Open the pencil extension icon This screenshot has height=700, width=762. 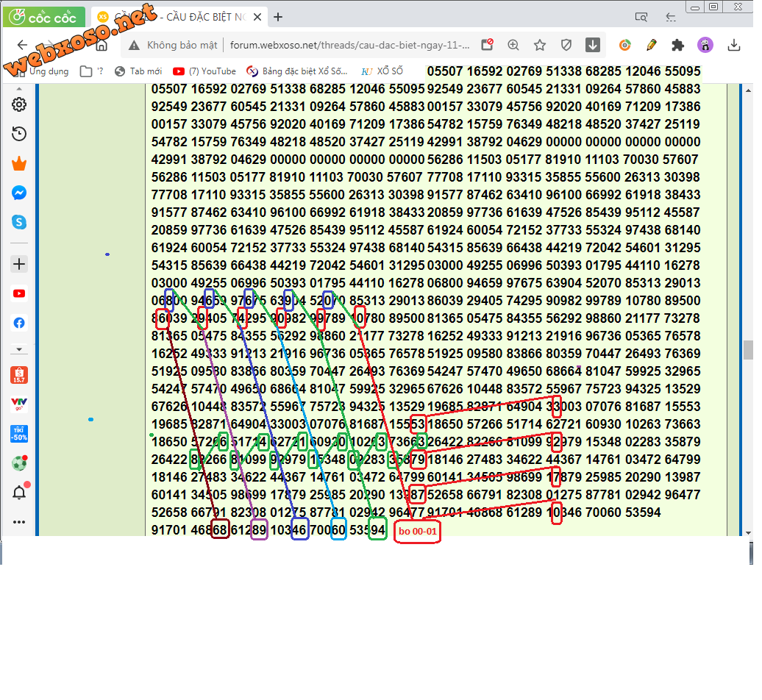point(651,45)
